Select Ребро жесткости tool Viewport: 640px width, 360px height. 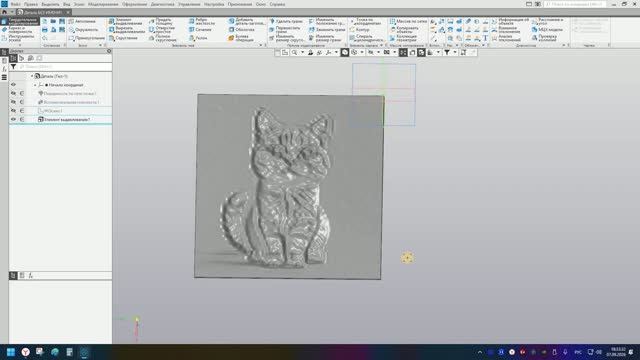coord(202,21)
